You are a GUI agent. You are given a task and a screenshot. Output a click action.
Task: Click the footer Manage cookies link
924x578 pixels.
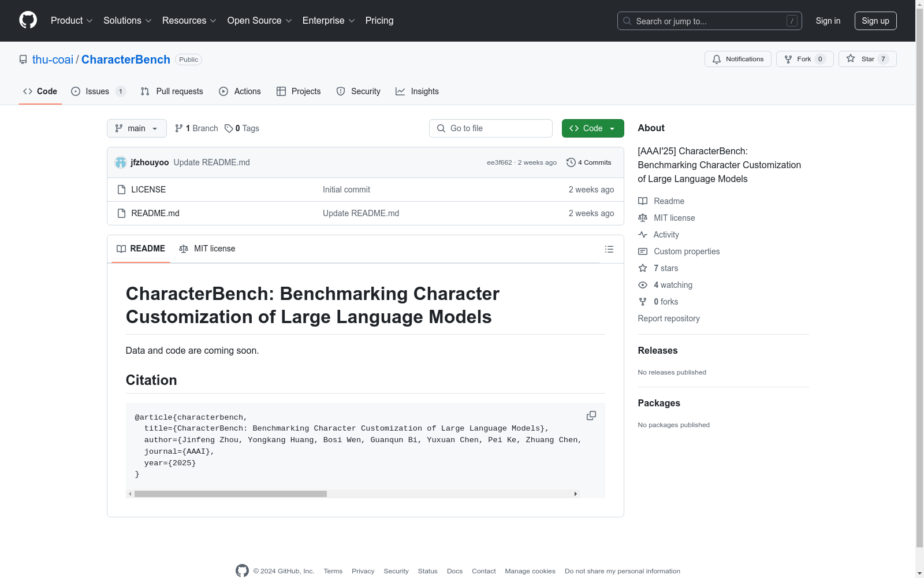click(530, 571)
